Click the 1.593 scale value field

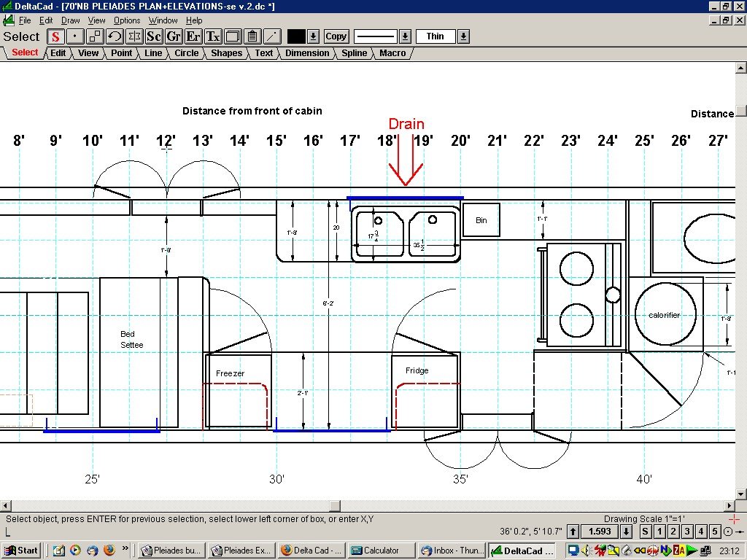[x=600, y=532]
